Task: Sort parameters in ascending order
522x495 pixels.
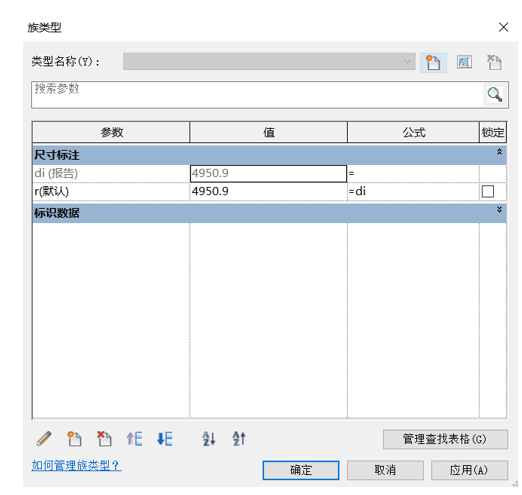Action: click(x=209, y=438)
